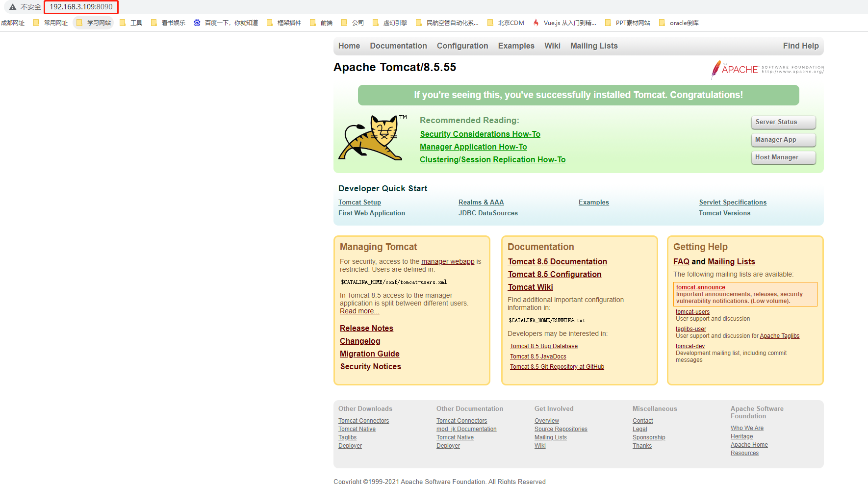Click the taglibs-user mailing list link
Image resolution: width=868 pixels, height=484 pixels.
[691, 329]
